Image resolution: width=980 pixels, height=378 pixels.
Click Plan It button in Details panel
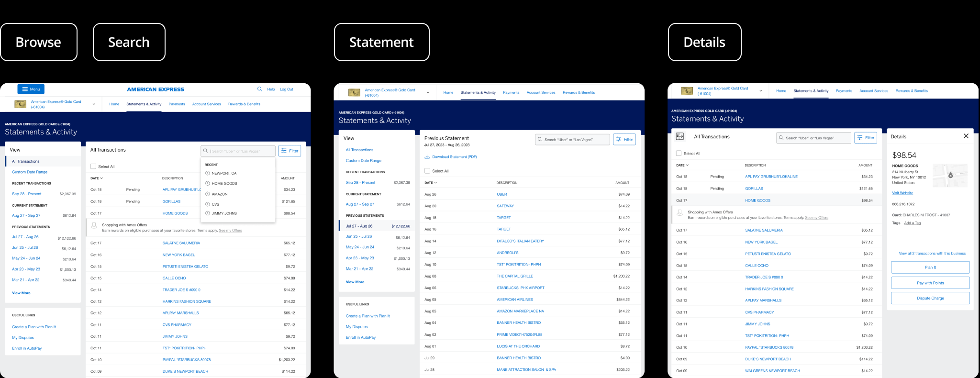click(930, 267)
